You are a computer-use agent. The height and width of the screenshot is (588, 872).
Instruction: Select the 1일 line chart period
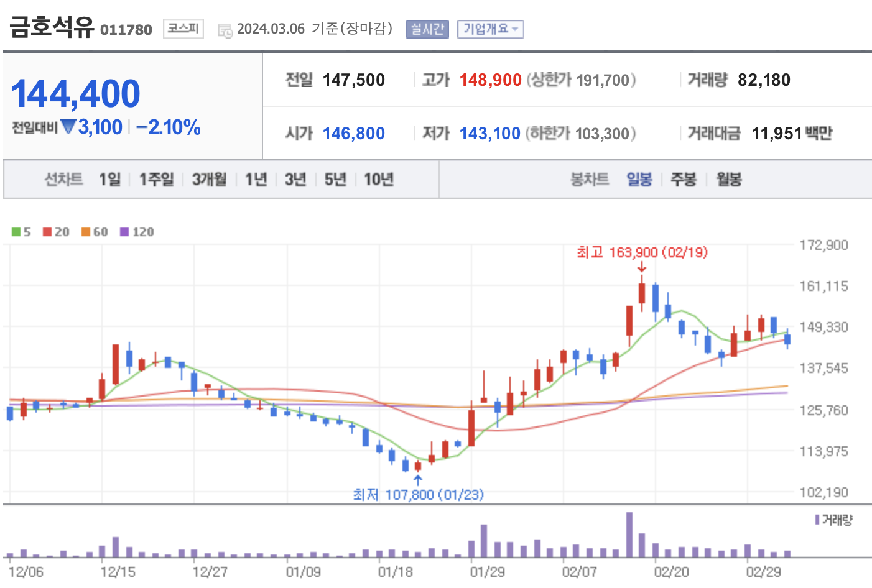[x=110, y=180]
